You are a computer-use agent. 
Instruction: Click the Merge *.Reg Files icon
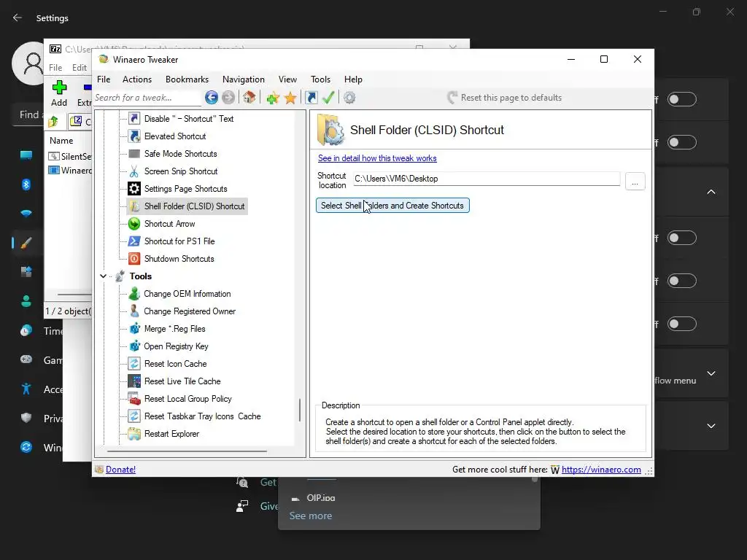pyautogui.click(x=134, y=329)
